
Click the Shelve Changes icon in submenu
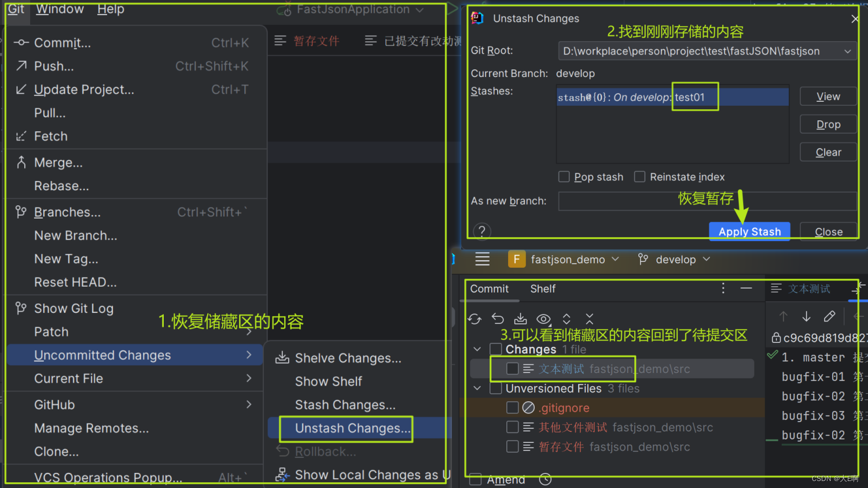tap(282, 357)
